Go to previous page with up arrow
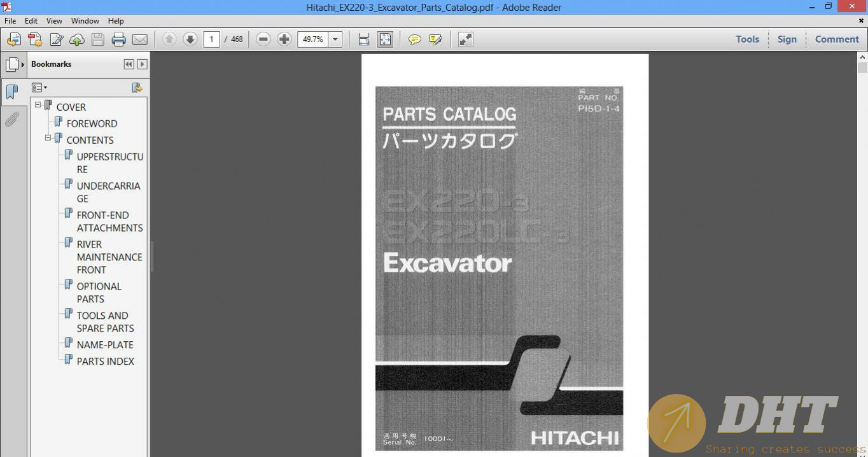Image resolution: width=868 pixels, height=457 pixels. coord(169,39)
